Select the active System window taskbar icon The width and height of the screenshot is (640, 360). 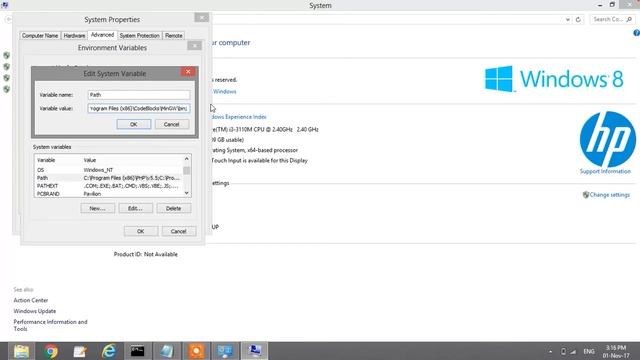[x=254, y=351]
